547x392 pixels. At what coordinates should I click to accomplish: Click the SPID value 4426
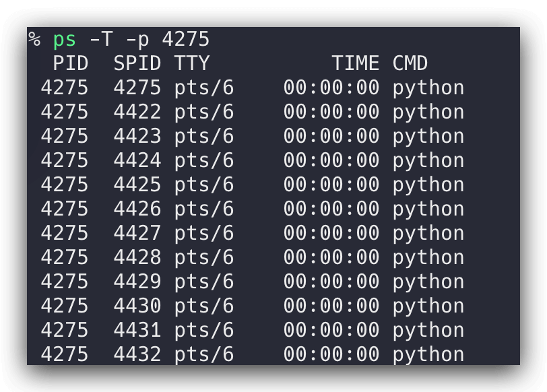[x=137, y=209]
